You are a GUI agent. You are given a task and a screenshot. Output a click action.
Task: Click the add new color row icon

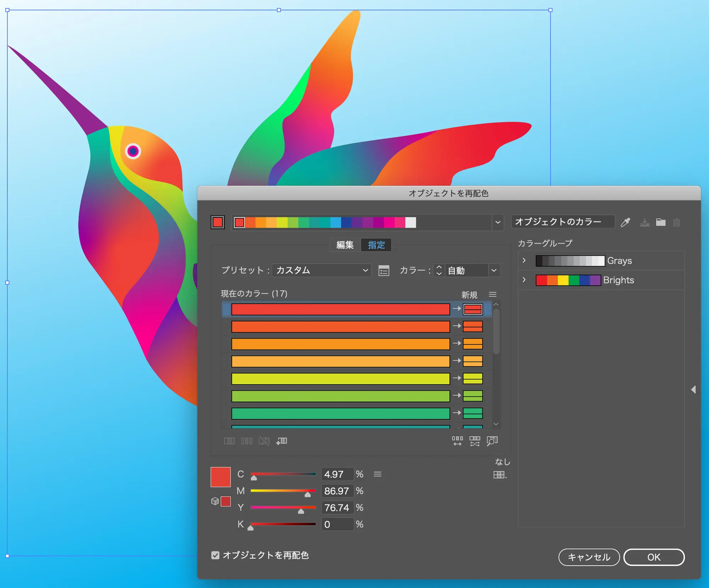click(282, 441)
